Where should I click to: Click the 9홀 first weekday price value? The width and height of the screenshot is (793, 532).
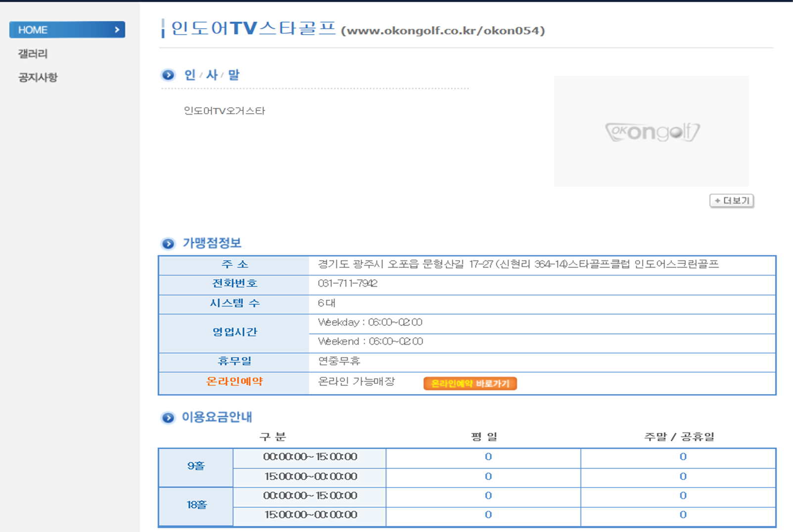(x=488, y=457)
